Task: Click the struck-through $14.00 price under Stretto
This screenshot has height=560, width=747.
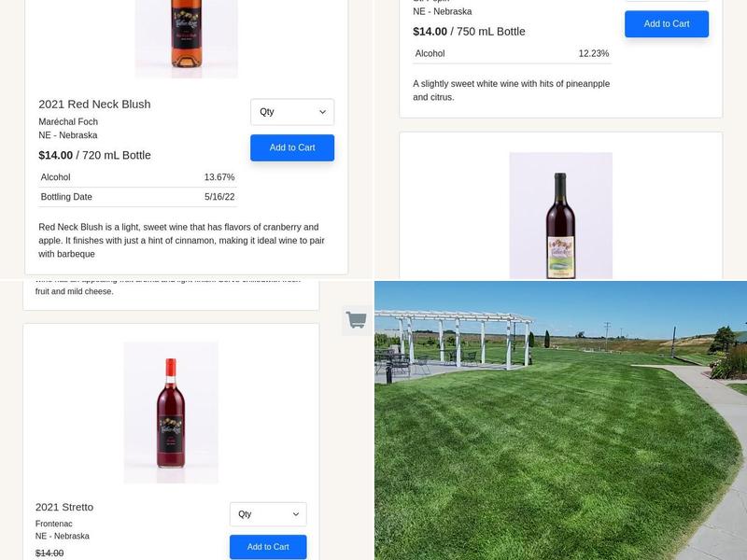Action: coord(49,553)
